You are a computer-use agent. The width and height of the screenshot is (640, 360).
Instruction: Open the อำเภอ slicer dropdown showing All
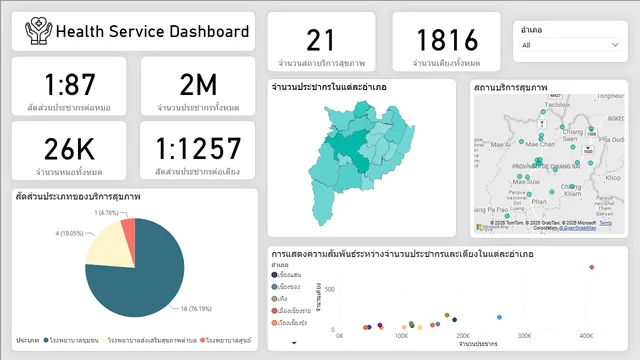point(570,45)
